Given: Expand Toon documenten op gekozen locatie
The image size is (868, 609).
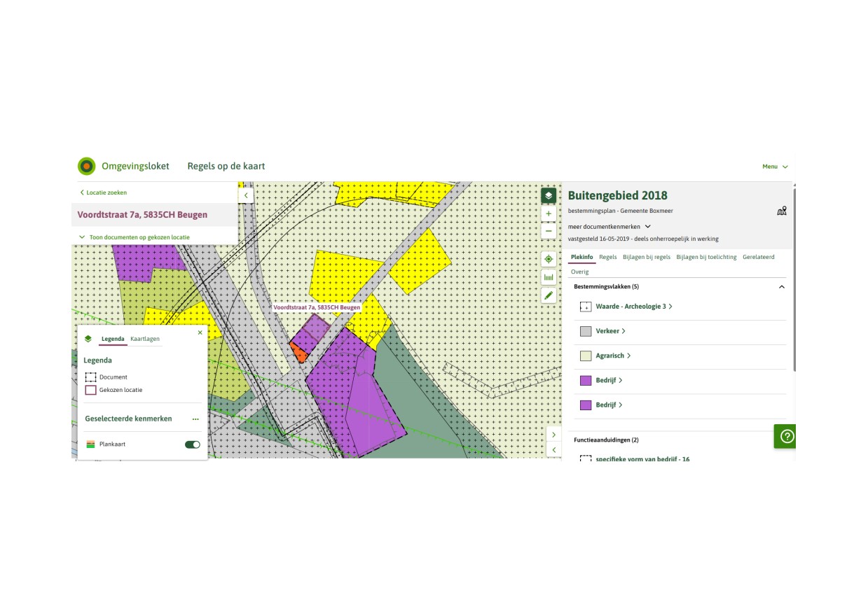Looking at the screenshot, I should tap(135, 237).
